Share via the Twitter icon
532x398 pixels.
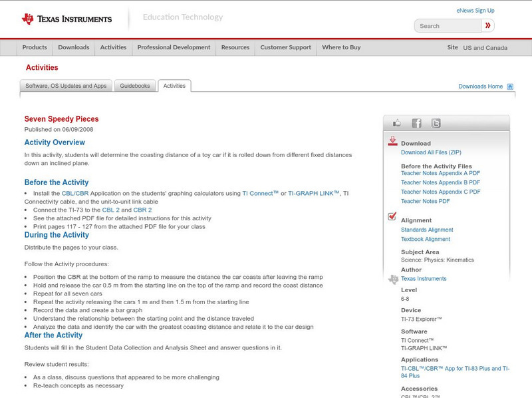436,123
